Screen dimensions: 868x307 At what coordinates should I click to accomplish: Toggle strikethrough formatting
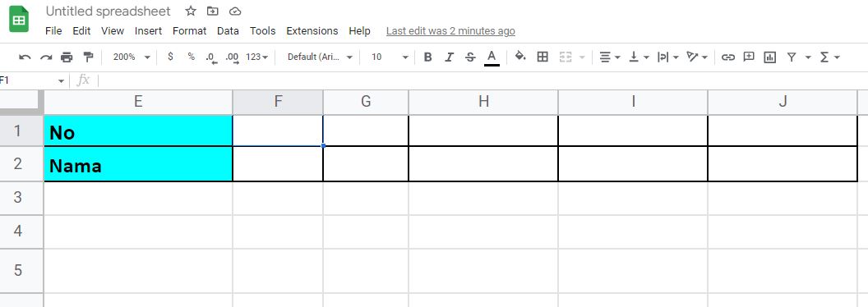470,57
